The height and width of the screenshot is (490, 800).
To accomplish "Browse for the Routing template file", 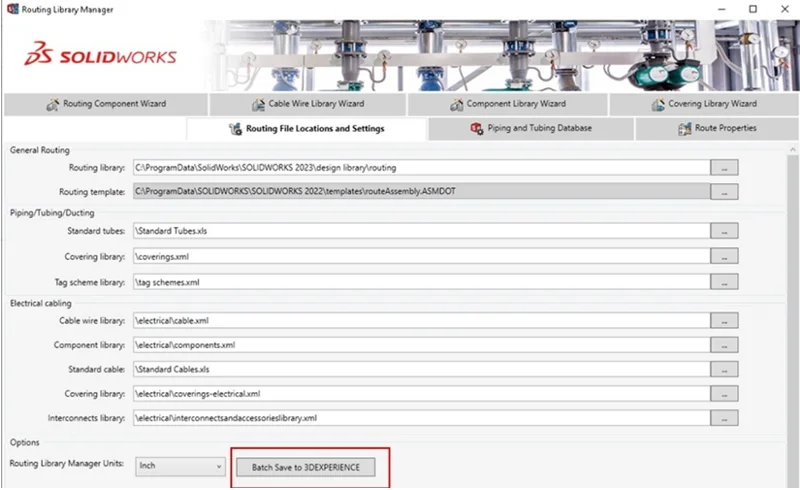I will click(724, 192).
